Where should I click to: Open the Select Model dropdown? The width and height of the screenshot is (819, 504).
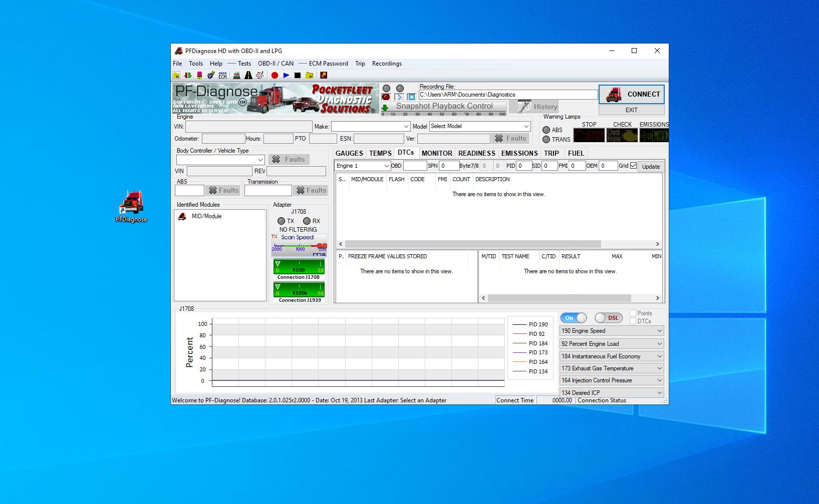click(x=480, y=126)
